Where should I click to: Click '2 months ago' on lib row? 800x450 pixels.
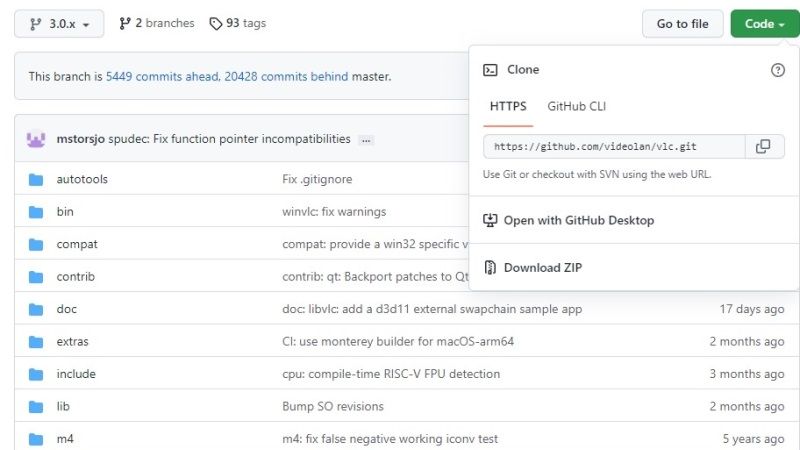(x=747, y=407)
